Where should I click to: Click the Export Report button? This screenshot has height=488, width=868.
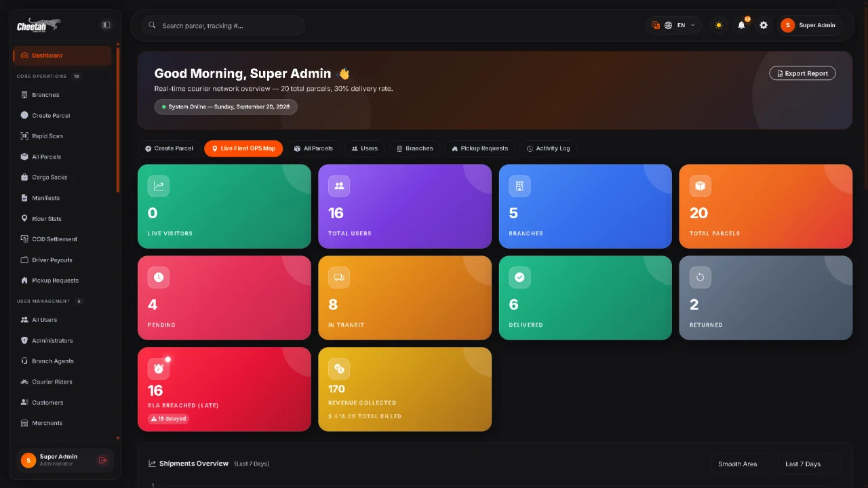(802, 73)
